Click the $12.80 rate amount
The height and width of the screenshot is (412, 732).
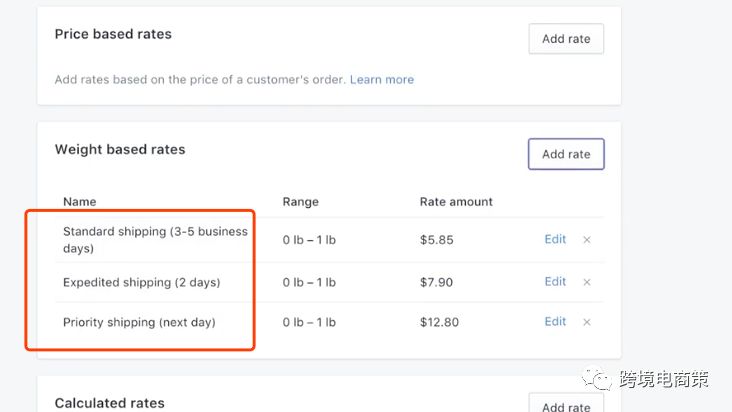pos(439,322)
